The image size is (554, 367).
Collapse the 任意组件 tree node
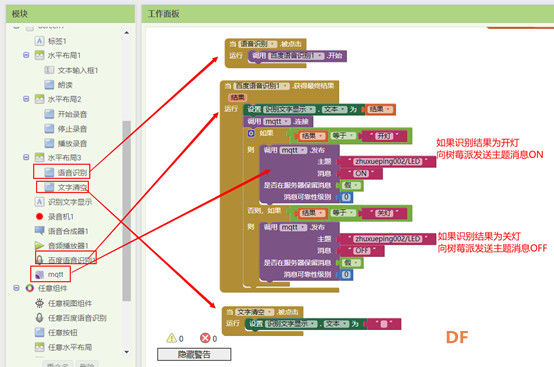[x=16, y=288]
